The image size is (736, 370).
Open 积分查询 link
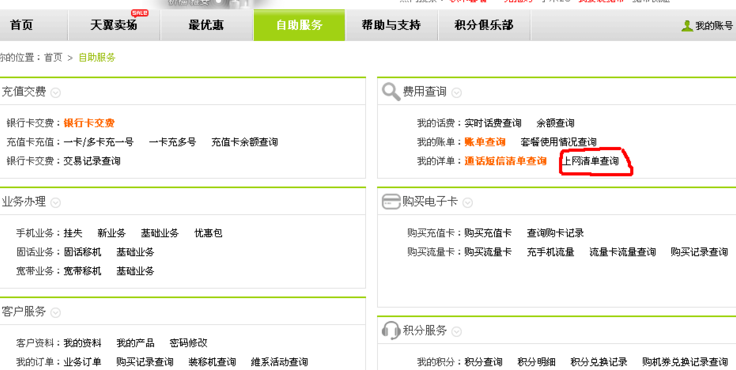483,362
